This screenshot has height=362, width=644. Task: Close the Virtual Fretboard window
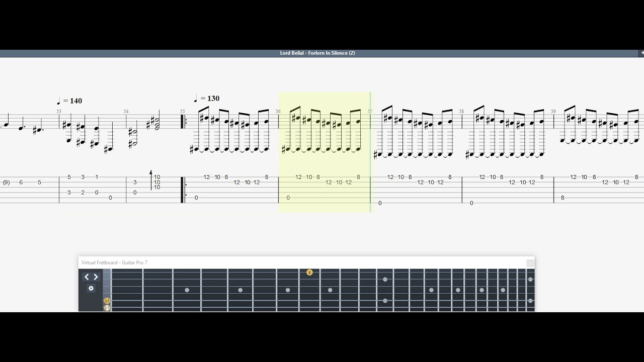tap(530, 263)
